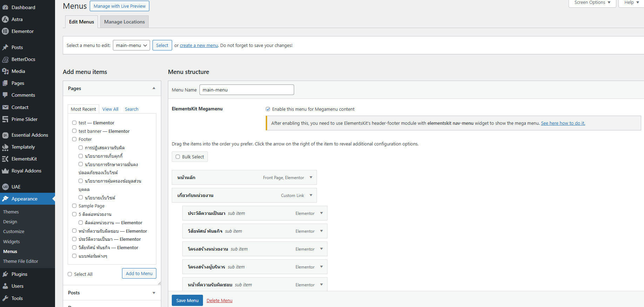The height and width of the screenshot is (307, 644).
Task: Click Manage with Live Preview button
Action: (x=120, y=6)
